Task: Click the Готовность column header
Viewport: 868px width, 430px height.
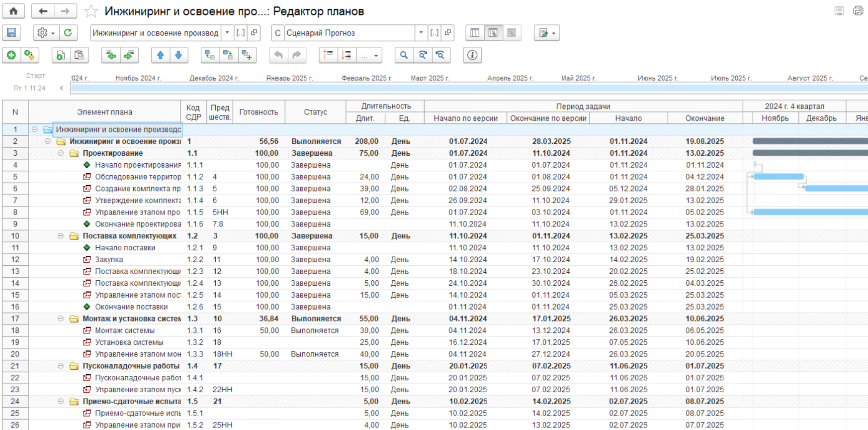Action: click(x=258, y=112)
